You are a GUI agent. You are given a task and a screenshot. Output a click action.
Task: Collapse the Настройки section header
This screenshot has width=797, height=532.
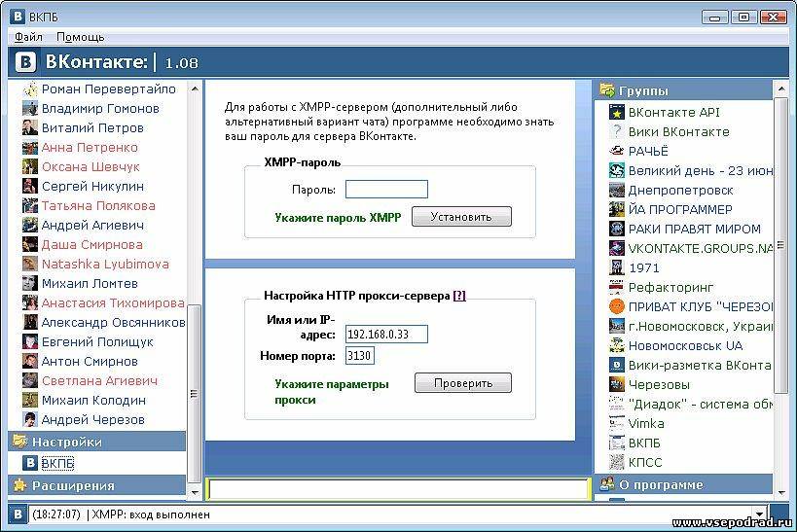(x=97, y=442)
